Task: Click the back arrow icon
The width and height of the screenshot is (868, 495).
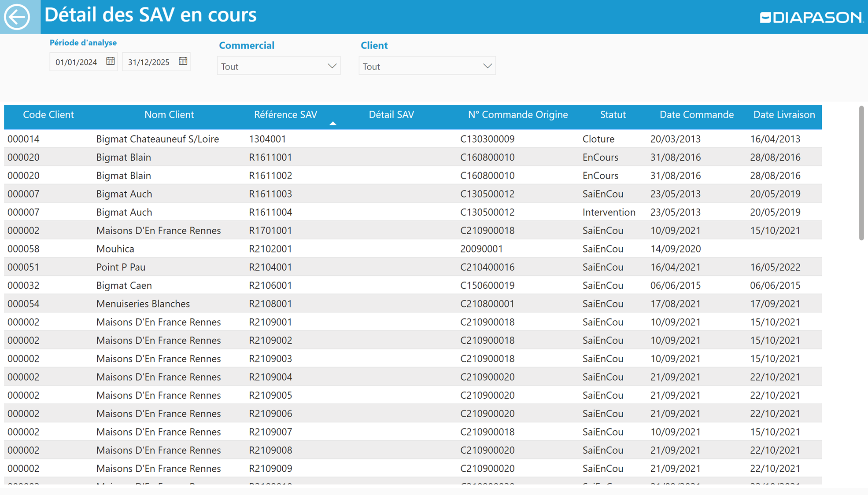Action: [x=17, y=17]
